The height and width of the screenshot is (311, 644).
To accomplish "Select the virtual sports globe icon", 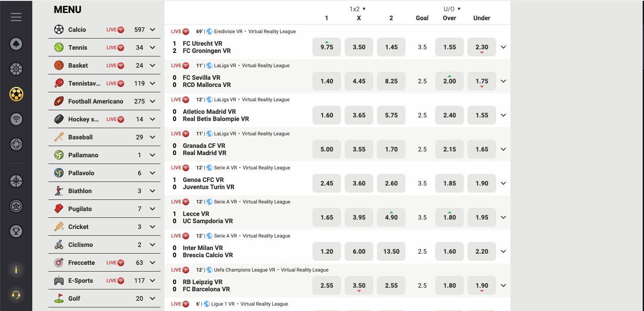I will (16, 144).
